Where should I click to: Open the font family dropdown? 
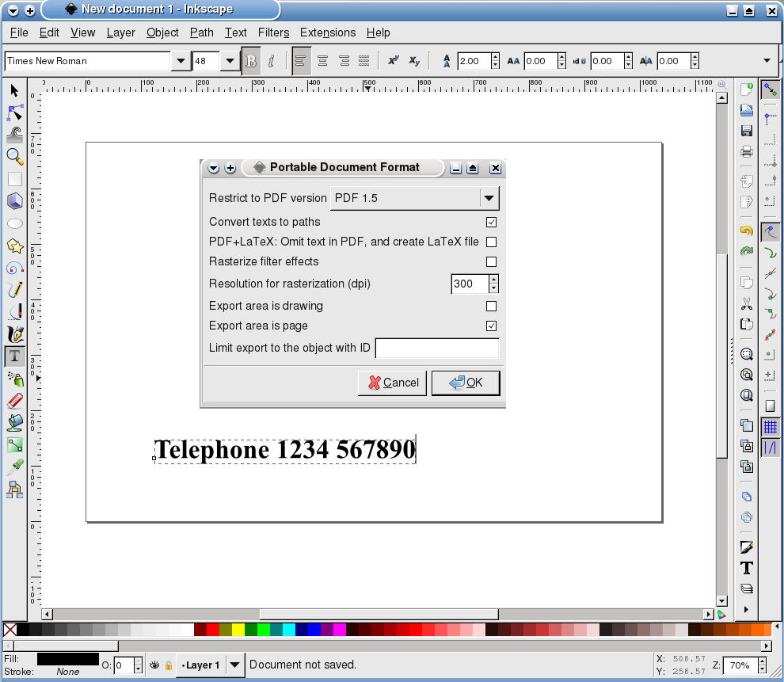click(181, 60)
